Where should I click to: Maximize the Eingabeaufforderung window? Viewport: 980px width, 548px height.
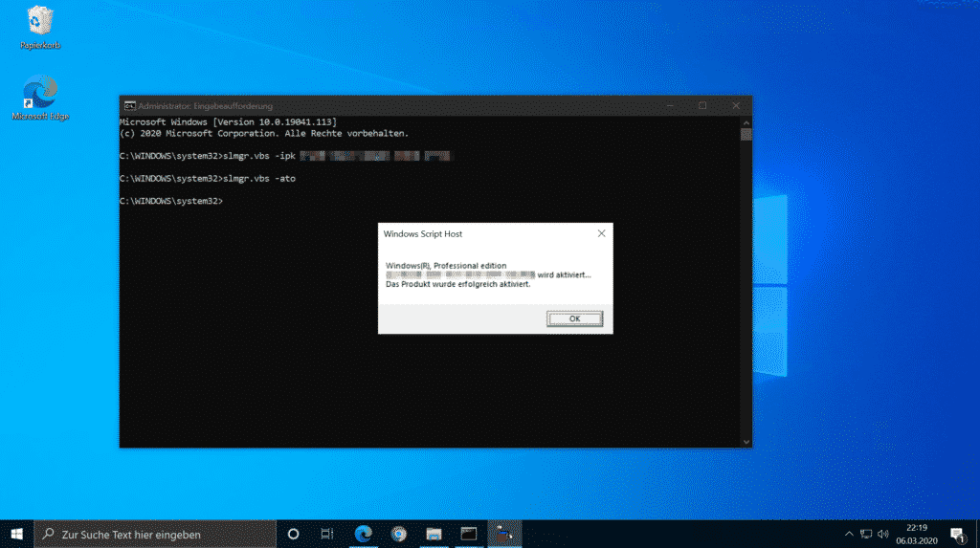click(702, 105)
